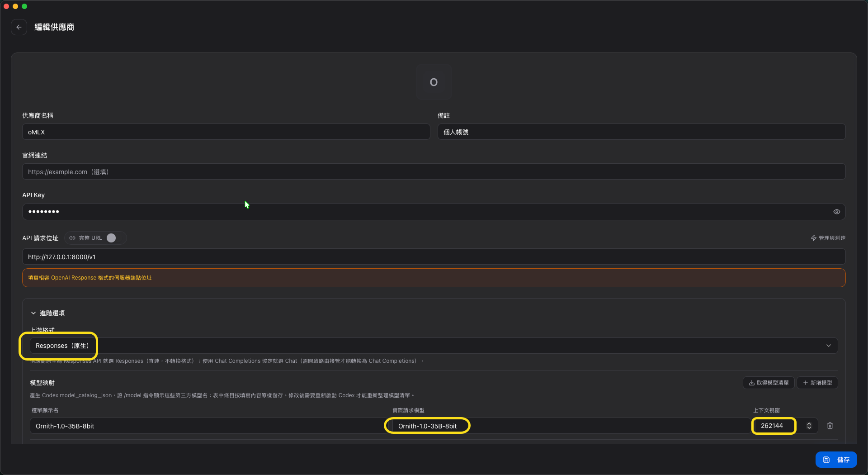
Task: Toggle the 完整 URL switch
Action: (x=115, y=238)
